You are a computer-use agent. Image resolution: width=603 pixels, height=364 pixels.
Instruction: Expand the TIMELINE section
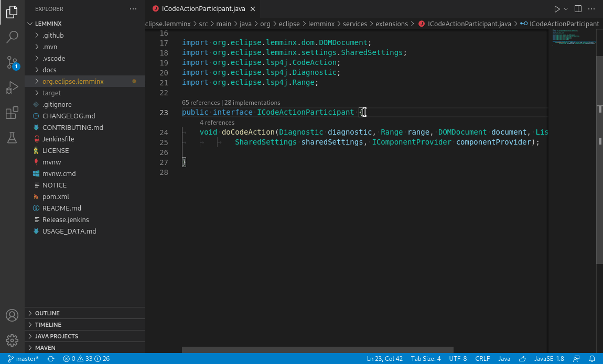coord(85,325)
